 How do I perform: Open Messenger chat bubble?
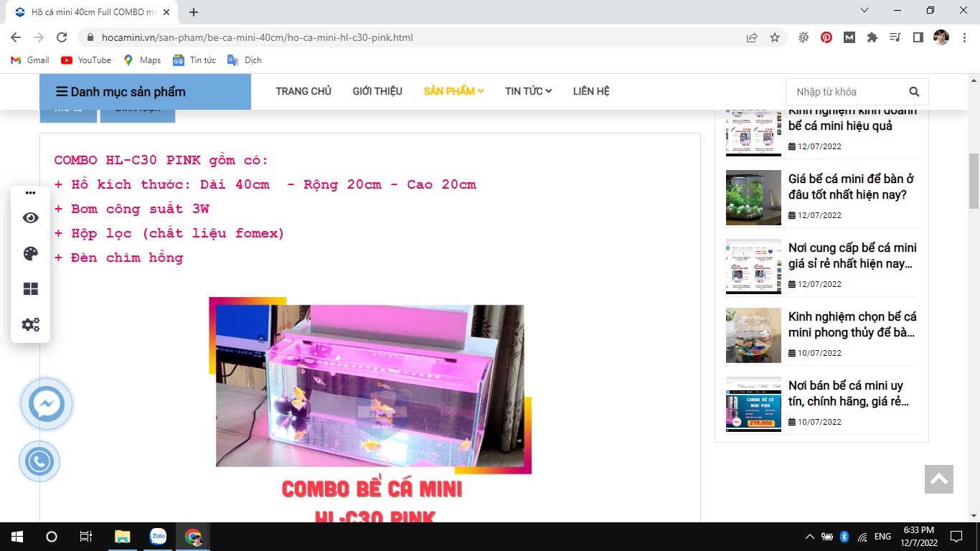pos(47,405)
